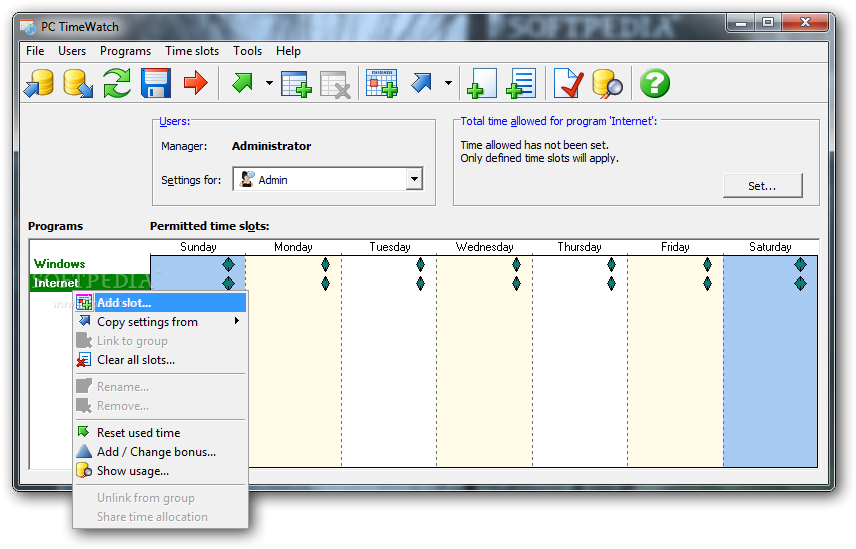Click the Wednesday column header
Image resolution: width=856 pixels, height=549 pixels.
point(485,247)
